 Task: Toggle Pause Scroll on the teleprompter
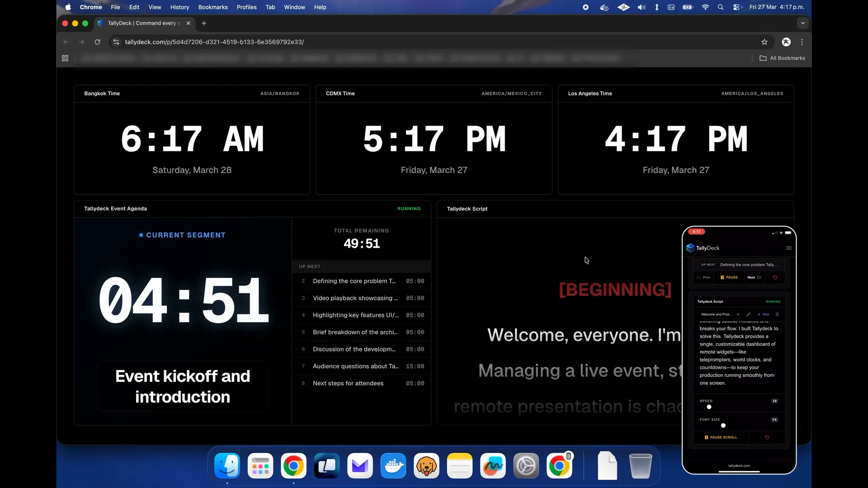[721, 437]
